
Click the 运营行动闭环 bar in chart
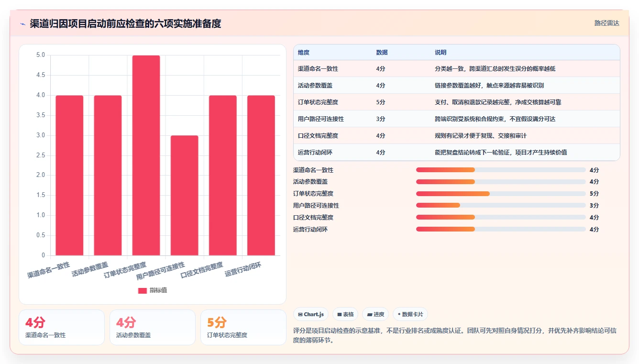tap(261, 176)
